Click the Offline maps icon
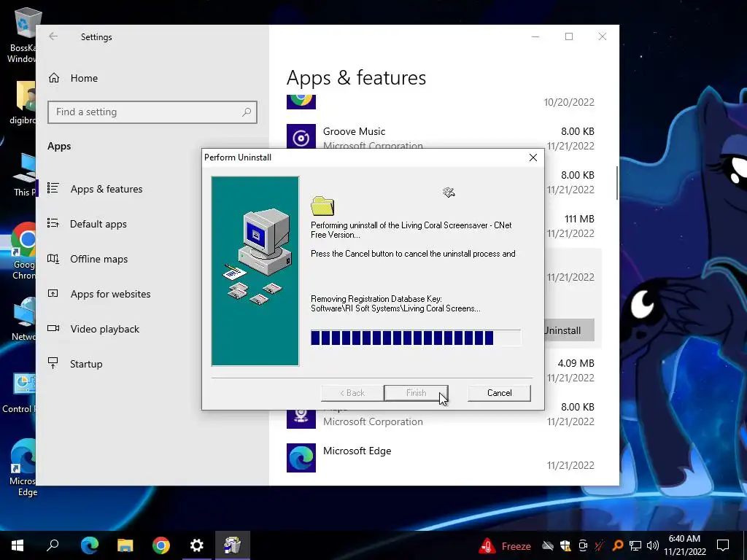Viewport: 747px width, 560px height. (x=53, y=259)
